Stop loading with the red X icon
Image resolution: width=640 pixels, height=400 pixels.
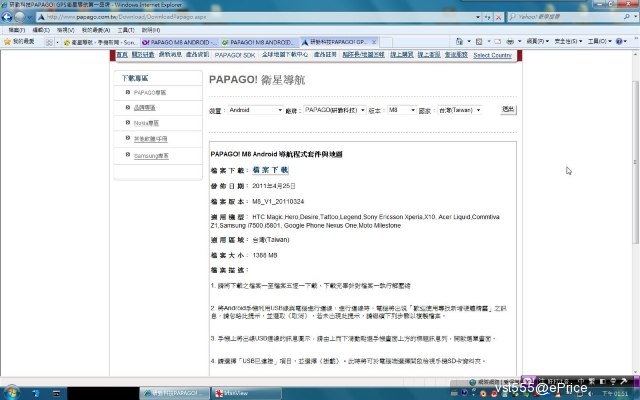pos(498,17)
